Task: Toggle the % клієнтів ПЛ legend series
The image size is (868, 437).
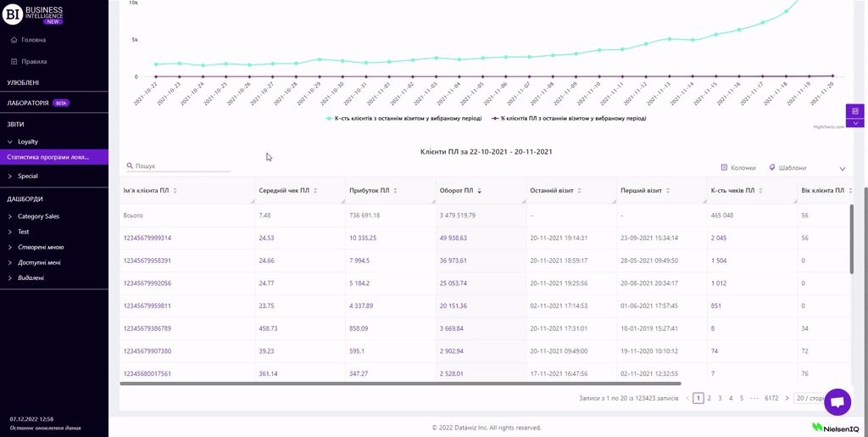Action: [572, 119]
